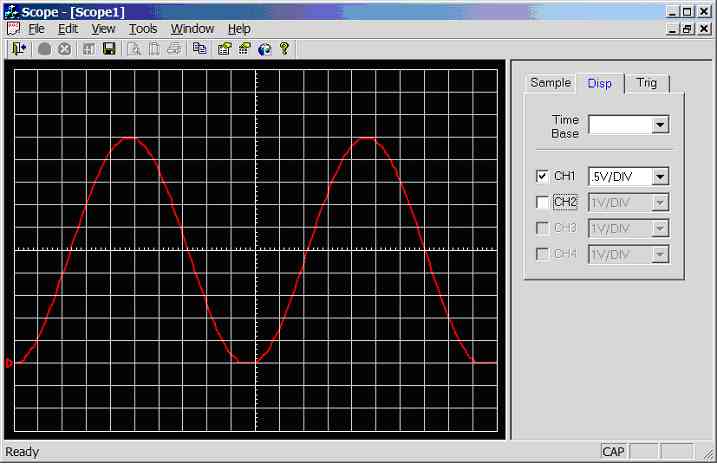This screenshot has width=717, height=464.
Task: Uncheck the CH1 channel checkbox
Action: tap(543, 176)
